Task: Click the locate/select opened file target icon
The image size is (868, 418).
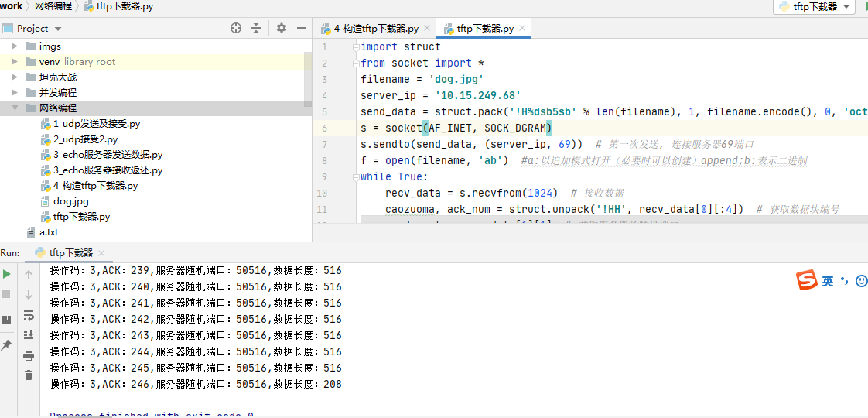Action: [x=236, y=28]
